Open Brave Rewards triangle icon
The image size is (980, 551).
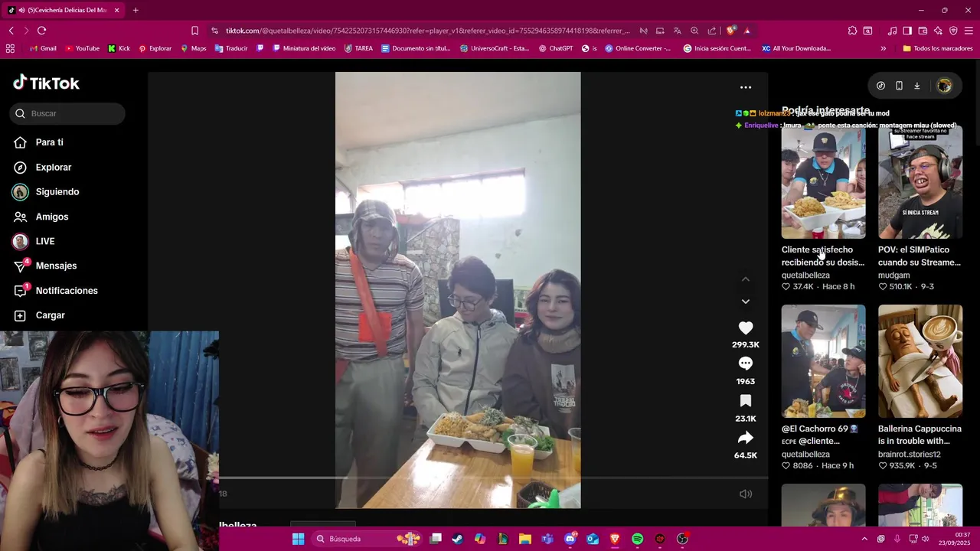[747, 31]
